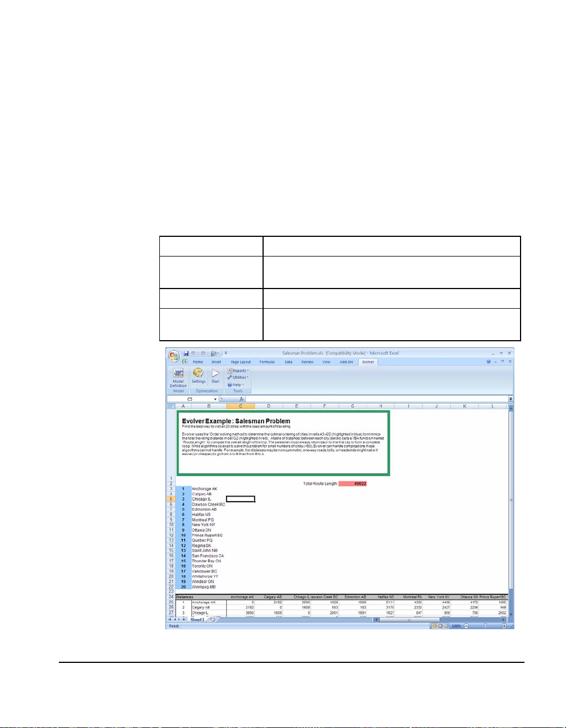Select column G header

pos(352,406)
